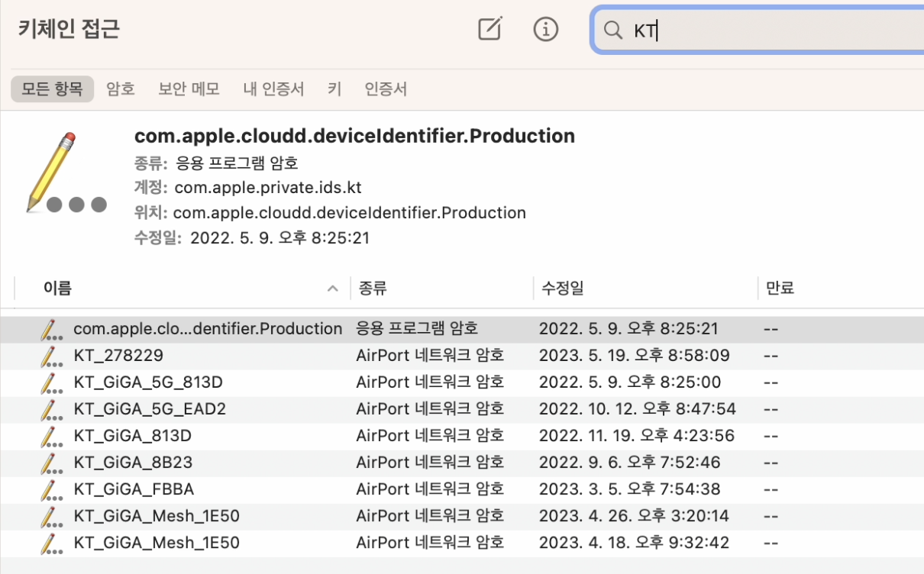
Task: Click pencil icon beside KT_GiGA_5G_EAD2
Action: 51,409
